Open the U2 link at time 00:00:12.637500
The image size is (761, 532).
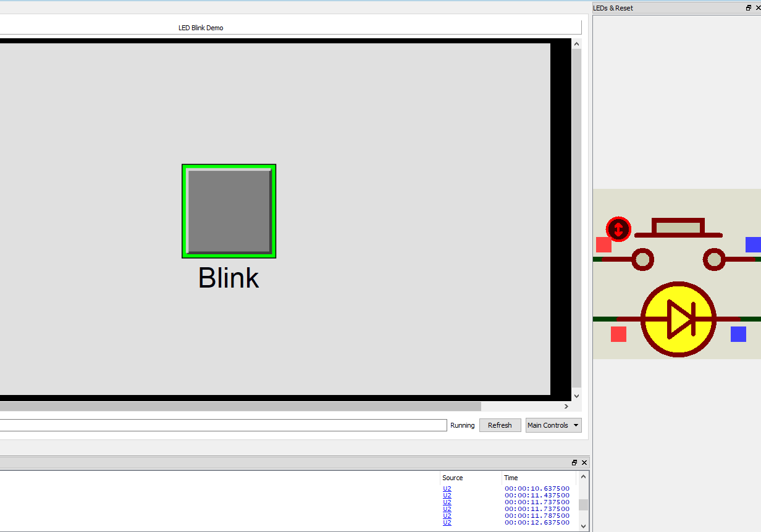(447, 522)
